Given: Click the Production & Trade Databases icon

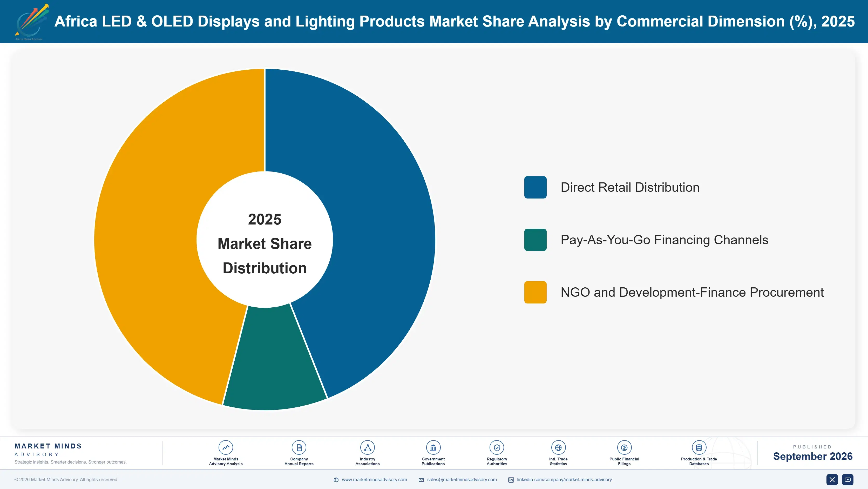Looking at the screenshot, I should click(x=699, y=447).
